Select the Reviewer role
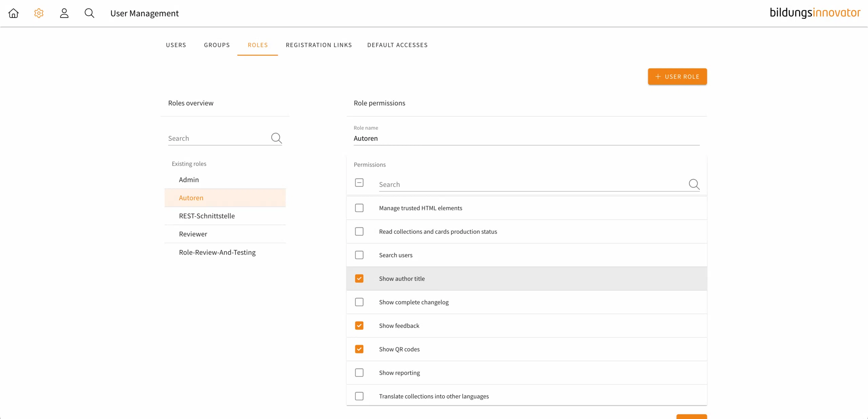868x419 pixels. point(193,234)
